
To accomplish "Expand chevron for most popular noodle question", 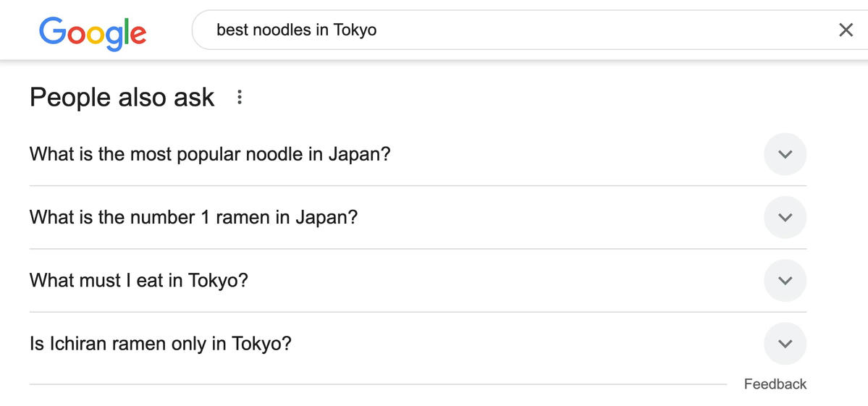I will tap(785, 153).
